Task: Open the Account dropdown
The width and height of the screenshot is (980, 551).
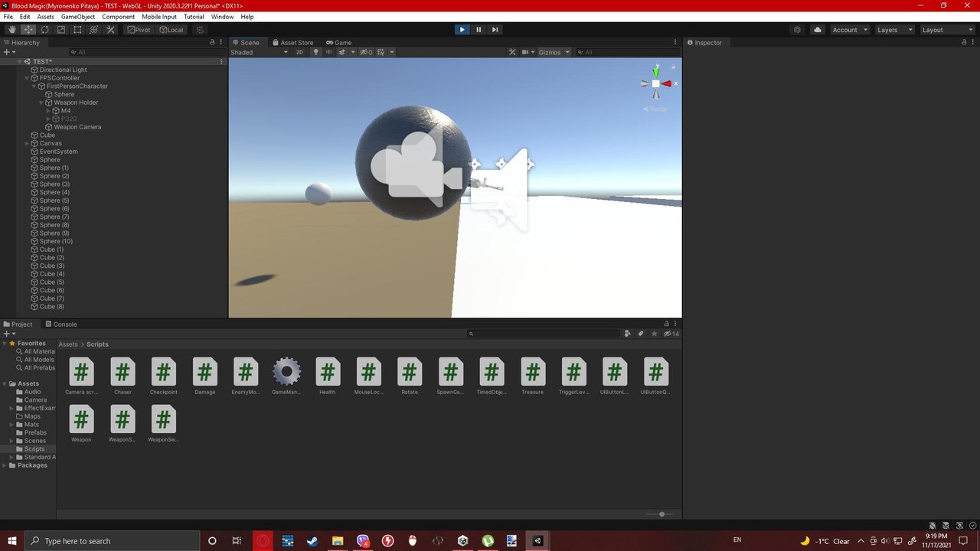Action: point(850,30)
